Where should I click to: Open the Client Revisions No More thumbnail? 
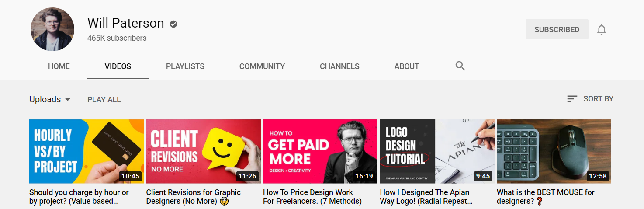(x=203, y=151)
